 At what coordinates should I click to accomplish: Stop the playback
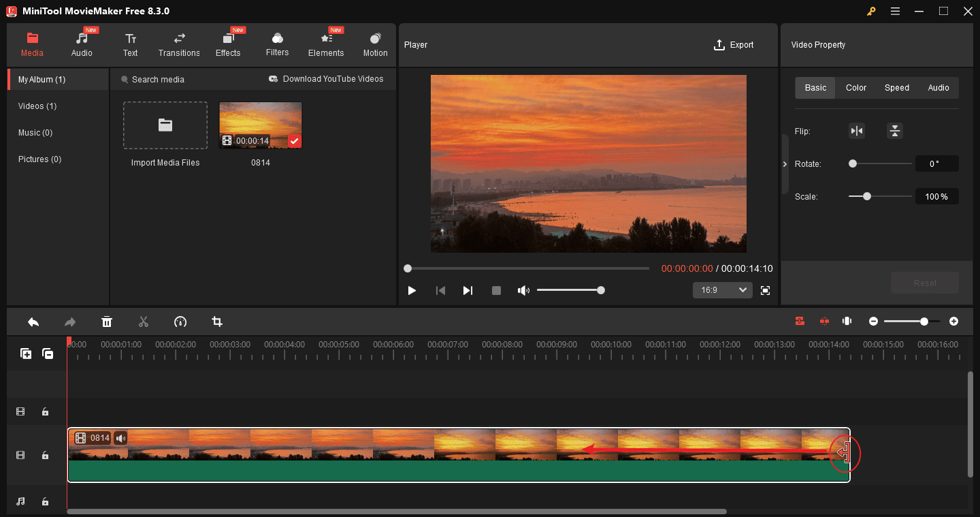tap(496, 290)
